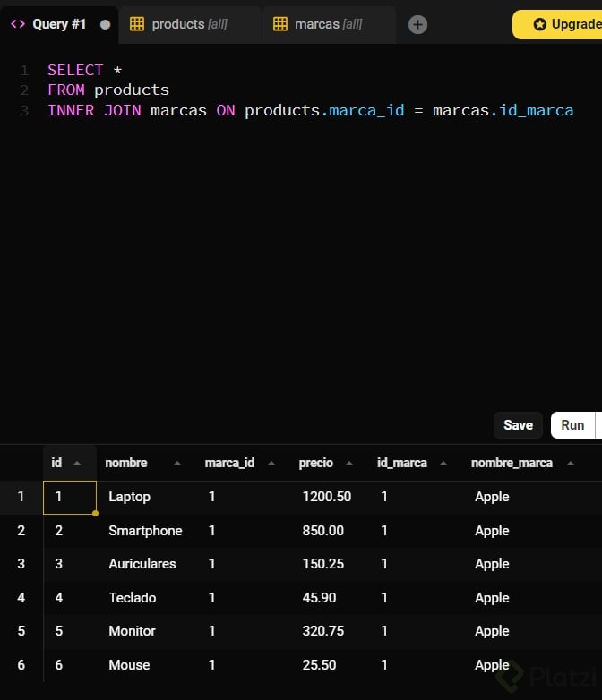This screenshot has height=700, width=602.
Task: Sort results by the nombre_marca column arrow
Action: (570, 464)
